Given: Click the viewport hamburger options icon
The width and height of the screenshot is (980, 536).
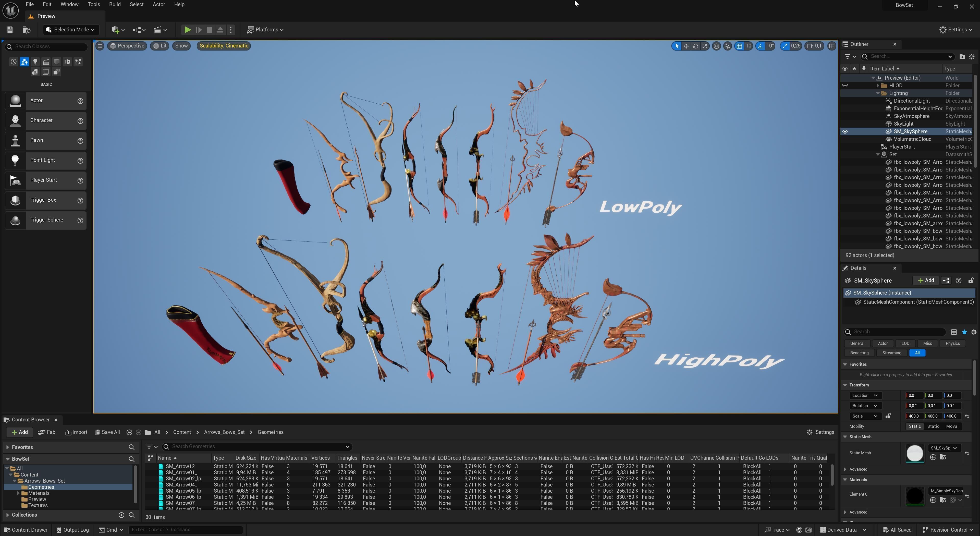Looking at the screenshot, I should (x=100, y=46).
